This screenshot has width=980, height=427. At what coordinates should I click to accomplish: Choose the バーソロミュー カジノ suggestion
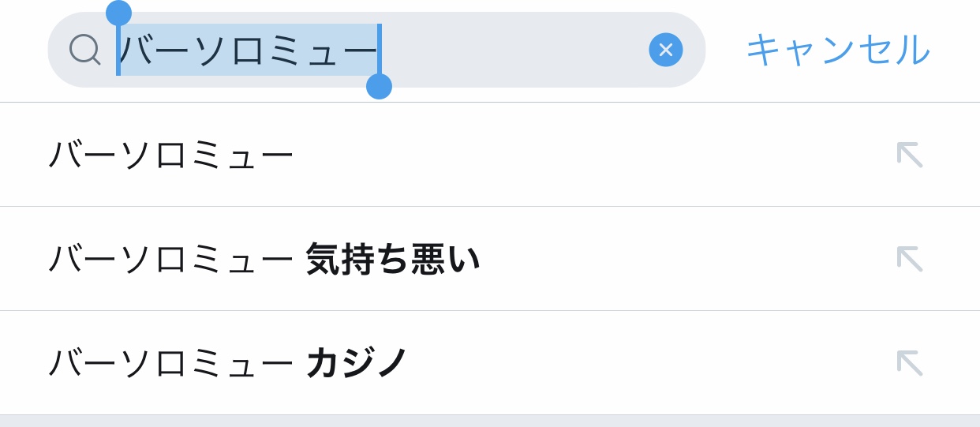[228, 363]
